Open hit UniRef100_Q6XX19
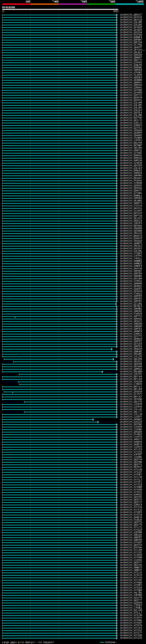Viewport: 146px width, 644px height. point(131,20)
